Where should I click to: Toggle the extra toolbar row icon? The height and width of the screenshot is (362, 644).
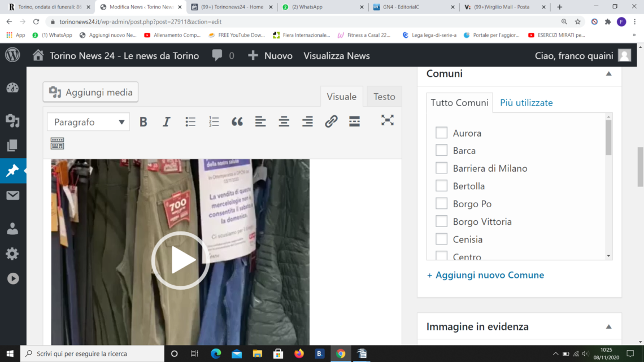click(x=57, y=143)
